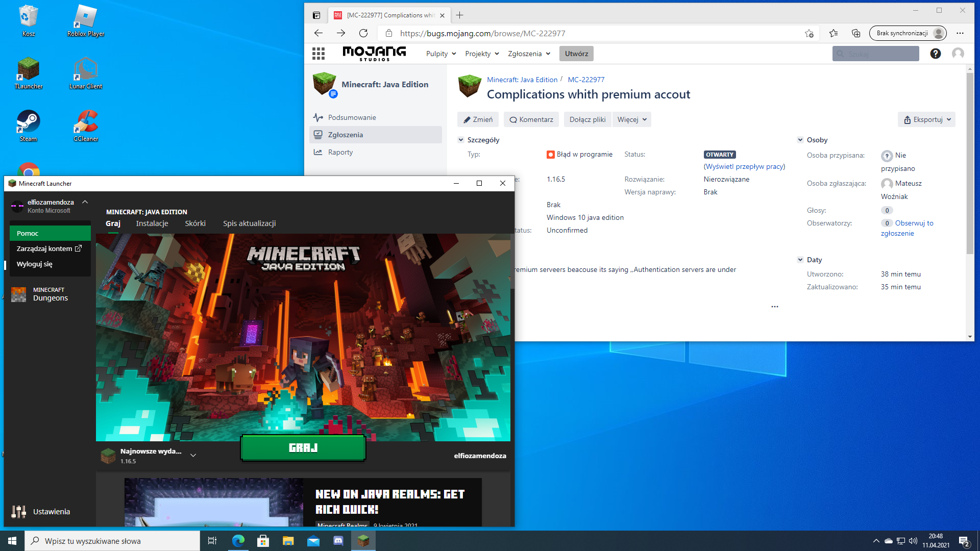
Task: Open launcher Ustawienia settings icon
Action: pyautogui.click(x=19, y=512)
